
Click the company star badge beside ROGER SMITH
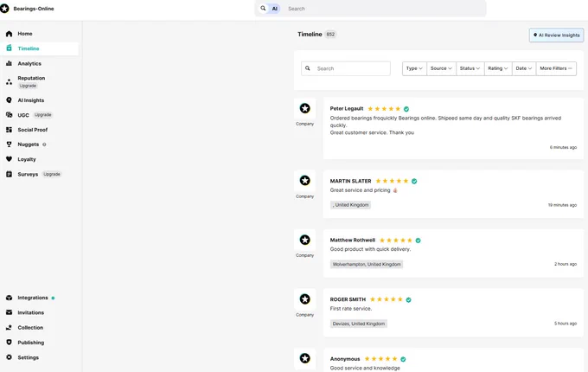coord(305,298)
